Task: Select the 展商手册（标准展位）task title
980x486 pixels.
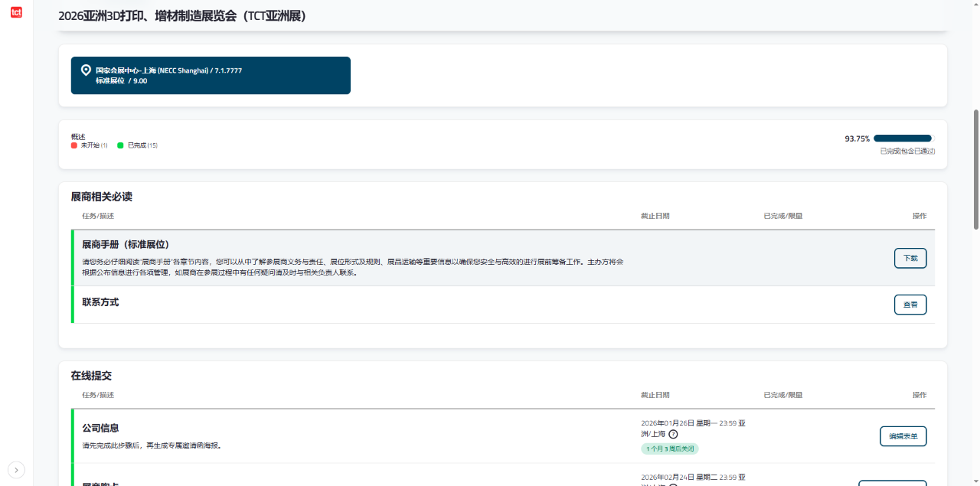Action: 126,244
